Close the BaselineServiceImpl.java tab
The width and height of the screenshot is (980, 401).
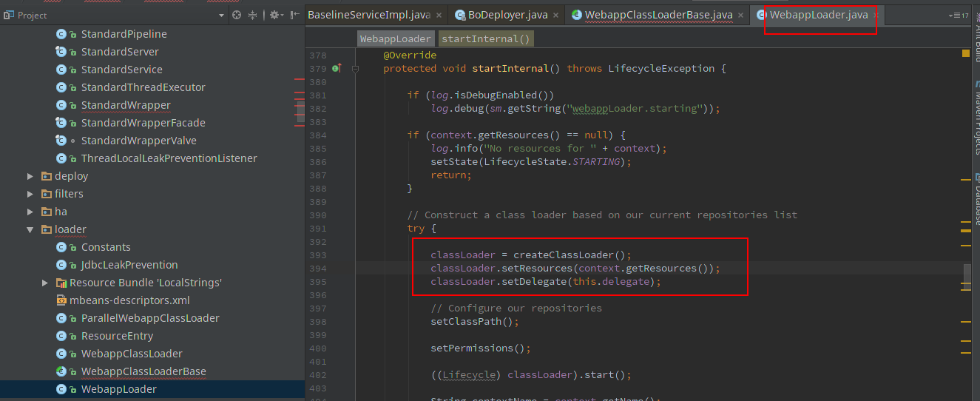[x=439, y=15]
